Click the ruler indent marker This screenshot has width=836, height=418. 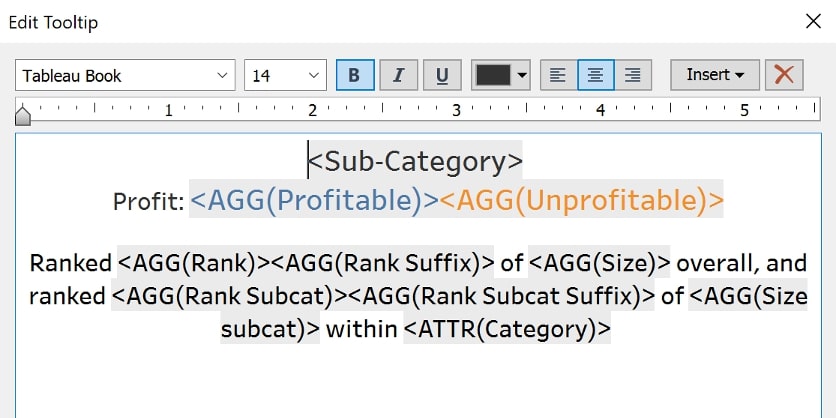coord(22,115)
